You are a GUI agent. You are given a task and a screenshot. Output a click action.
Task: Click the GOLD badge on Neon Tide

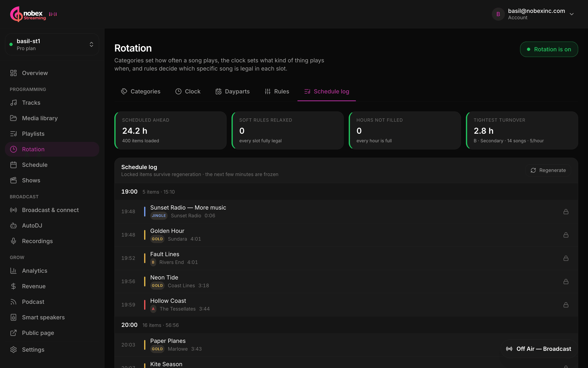(x=157, y=286)
